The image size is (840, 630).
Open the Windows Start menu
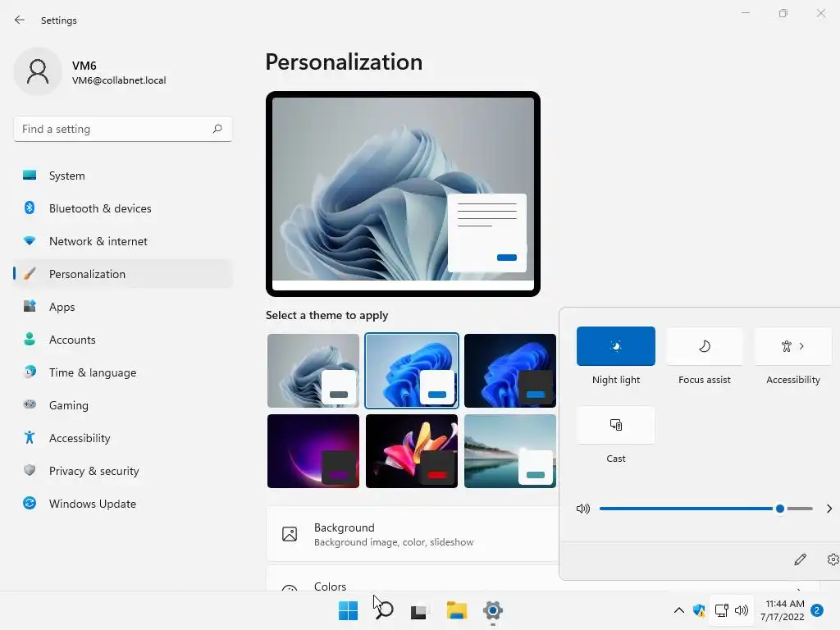coord(348,610)
